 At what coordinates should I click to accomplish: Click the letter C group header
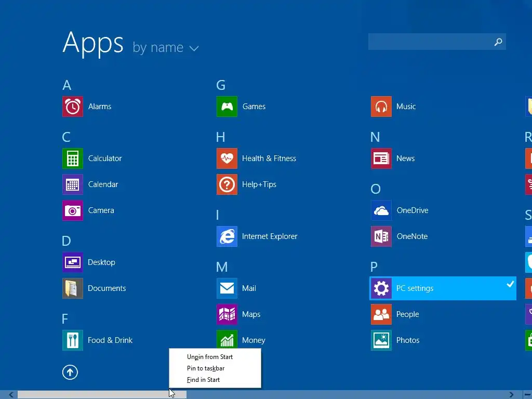click(x=66, y=137)
